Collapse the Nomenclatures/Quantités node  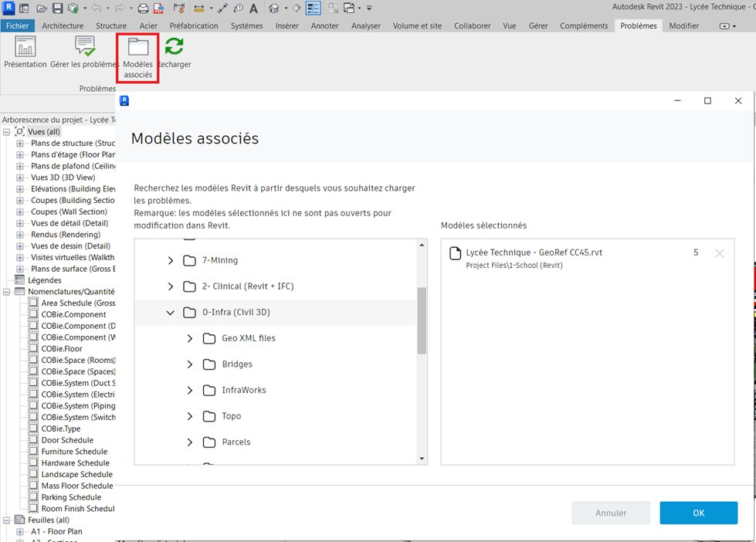7,292
